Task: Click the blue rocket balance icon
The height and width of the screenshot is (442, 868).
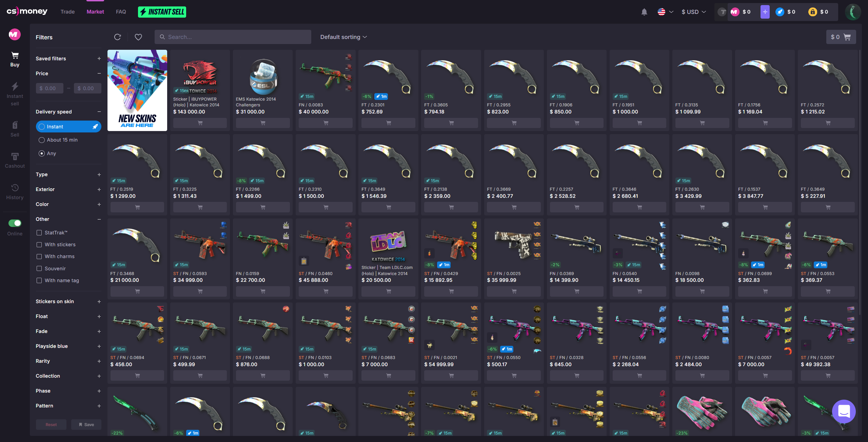Action: coord(780,12)
